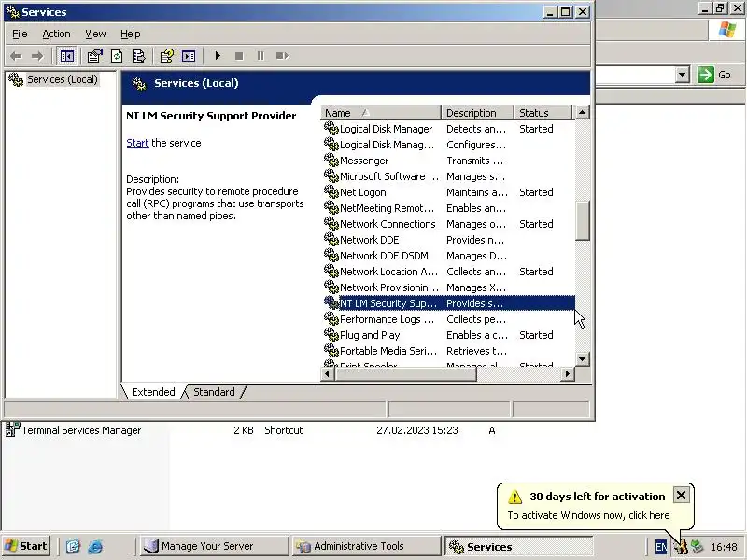Switch to Manage Your Server taskbar button
Viewport: 747px width, 560px height.
215,546
